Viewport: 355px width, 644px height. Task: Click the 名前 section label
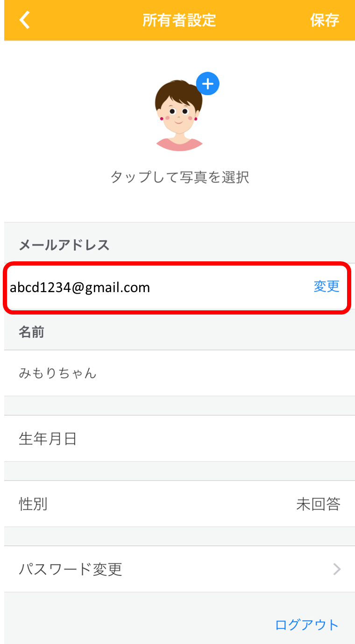31,332
